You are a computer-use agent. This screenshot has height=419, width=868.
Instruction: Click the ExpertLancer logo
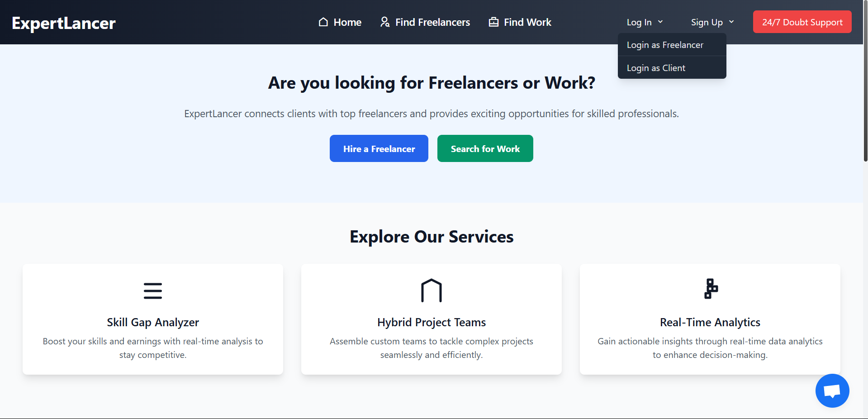click(x=64, y=23)
